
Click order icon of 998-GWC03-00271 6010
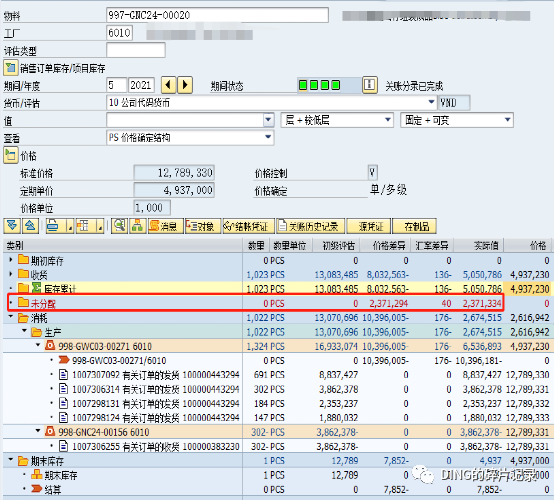click(50, 345)
